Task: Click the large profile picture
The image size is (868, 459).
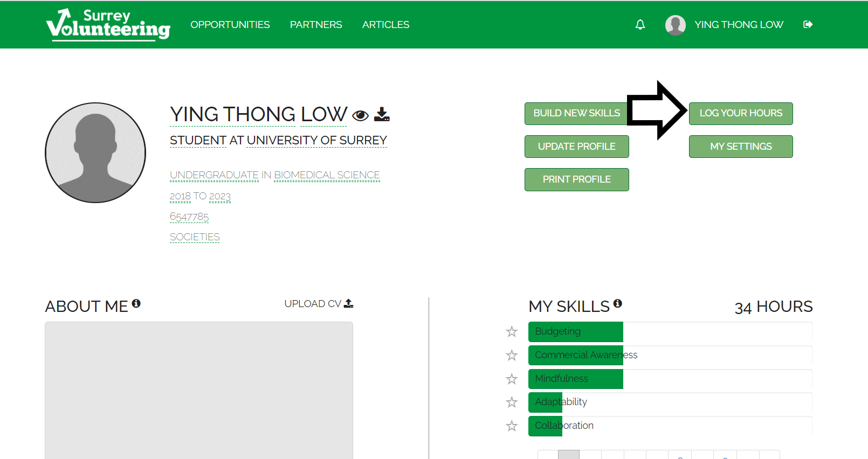Action: tap(95, 152)
